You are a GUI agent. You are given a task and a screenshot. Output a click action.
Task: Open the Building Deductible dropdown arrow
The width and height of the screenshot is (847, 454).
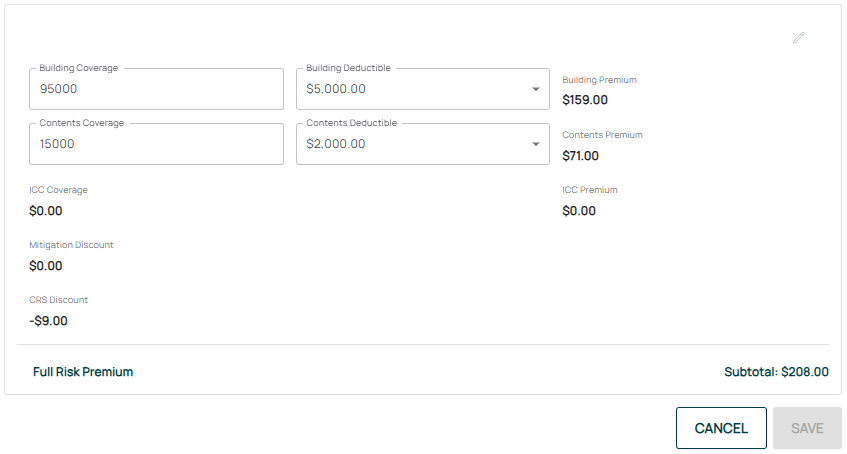click(x=535, y=89)
